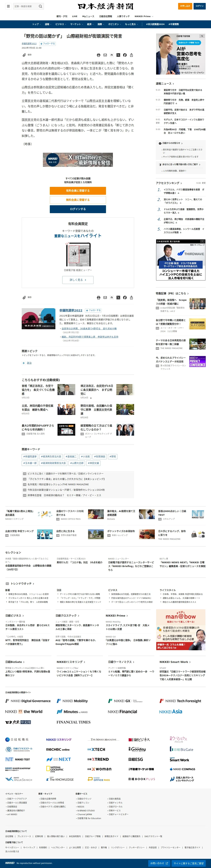211x868 pixels.
Task: Open the #米大統領選2024 nav tag
Action: click(155, 24)
